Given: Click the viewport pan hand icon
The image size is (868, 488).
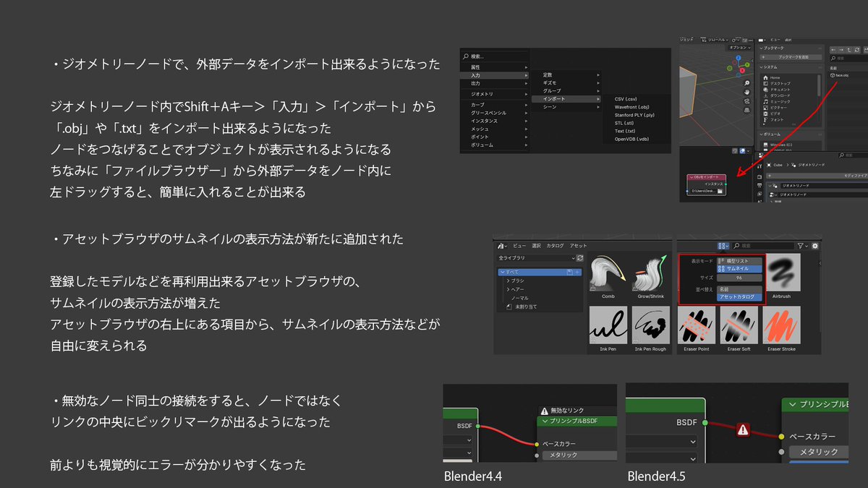Looking at the screenshot, I should click(747, 92).
